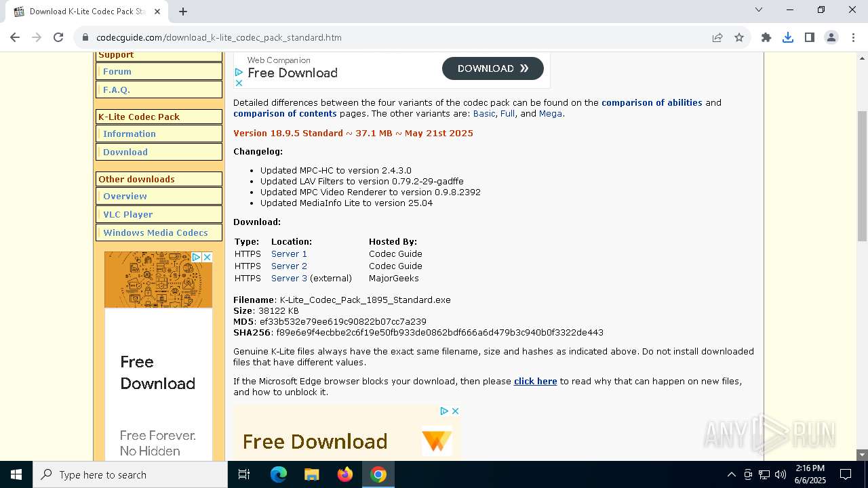Screen dimensions: 868x488
Task: Click the MD5 hash value text
Action: tap(343, 321)
